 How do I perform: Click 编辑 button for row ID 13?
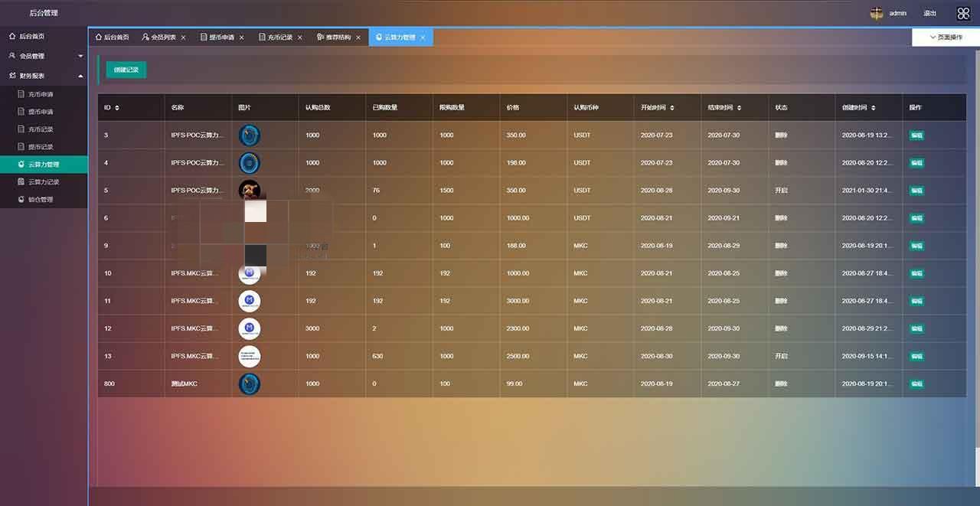click(916, 356)
